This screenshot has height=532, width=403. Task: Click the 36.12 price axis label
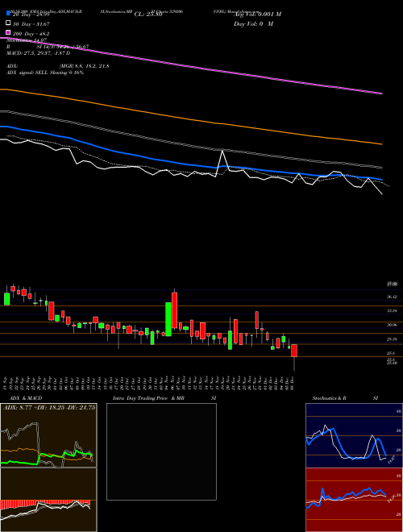pyautogui.click(x=392, y=297)
